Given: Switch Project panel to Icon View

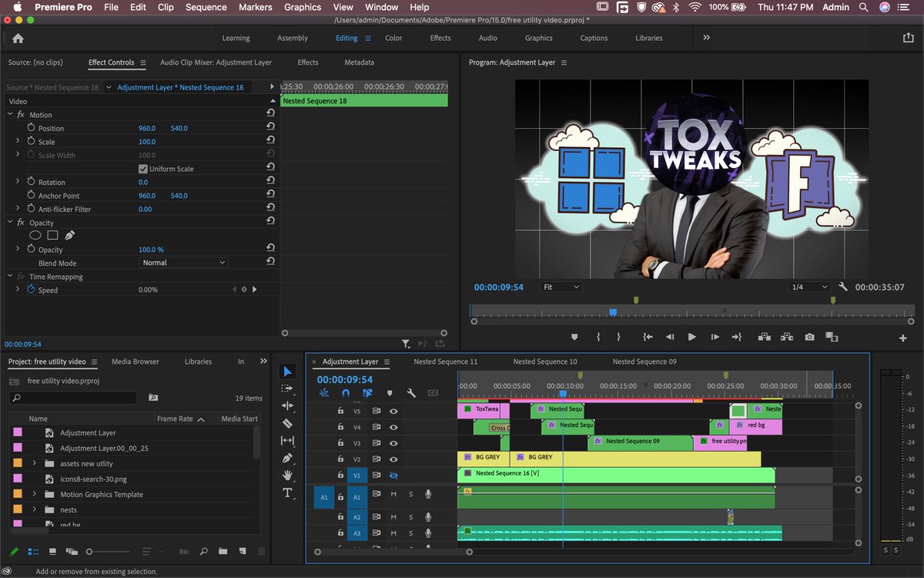Looking at the screenshot, I should (x=52, y=551).
